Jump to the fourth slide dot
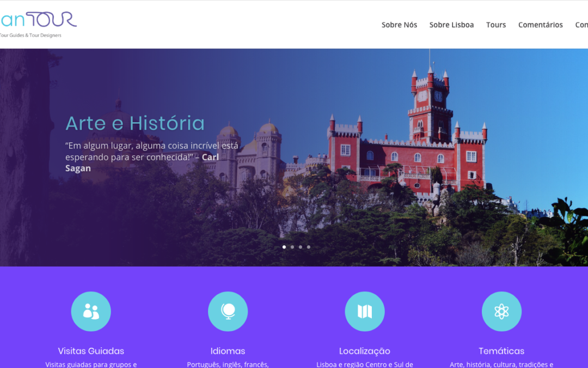 point(309,247)
